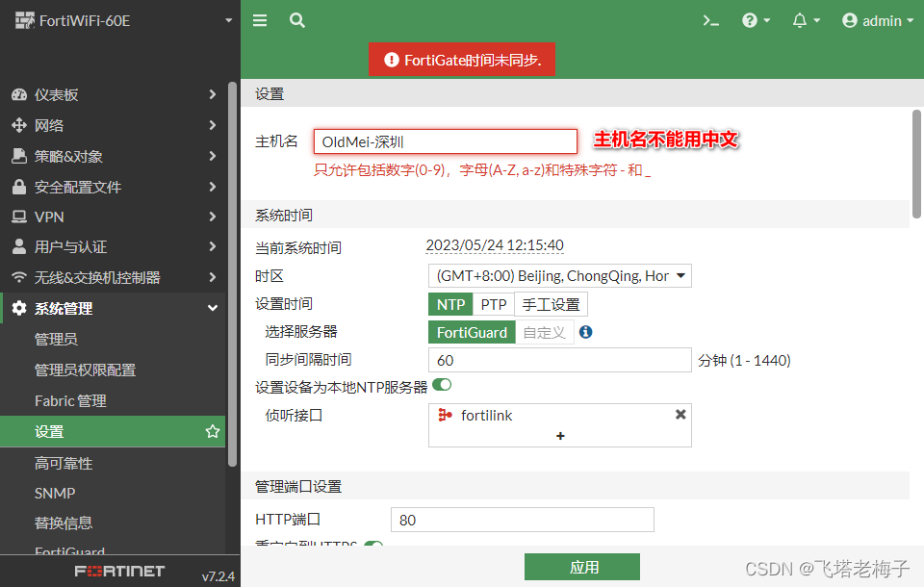
Task: Click the gear icon beside 系统管理
Action: pyautogui.click(x=19, y=308)
